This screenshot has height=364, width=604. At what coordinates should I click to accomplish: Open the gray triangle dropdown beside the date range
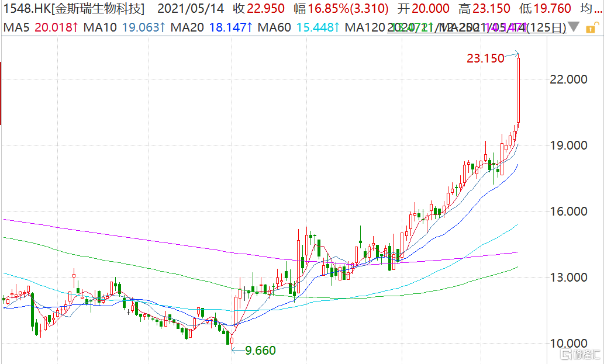pos(574,27)
